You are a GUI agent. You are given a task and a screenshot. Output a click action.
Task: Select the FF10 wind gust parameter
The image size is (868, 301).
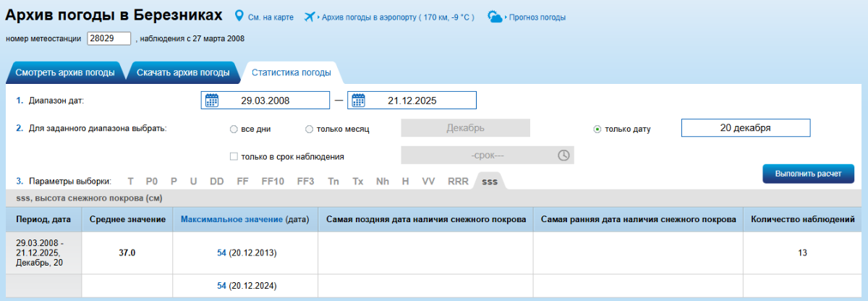click(x=273, y=181)
